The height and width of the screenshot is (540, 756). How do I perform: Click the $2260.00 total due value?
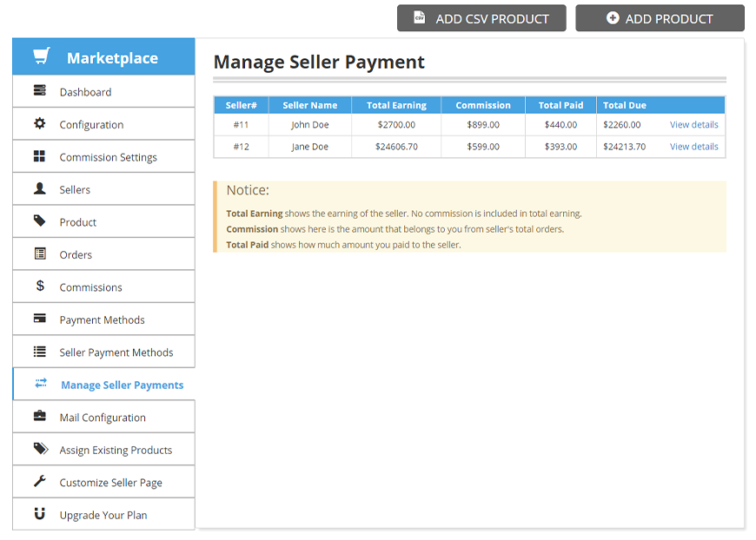point(622,125)
